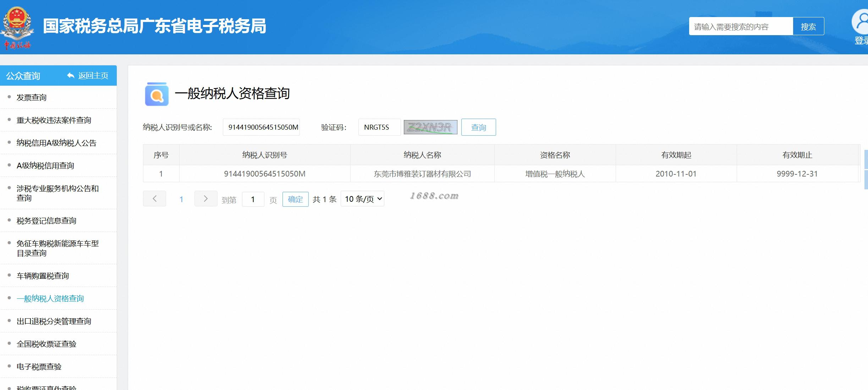Select page number 1 in pagination
This screenshot has width=868, height=390.
pos(181,199)
